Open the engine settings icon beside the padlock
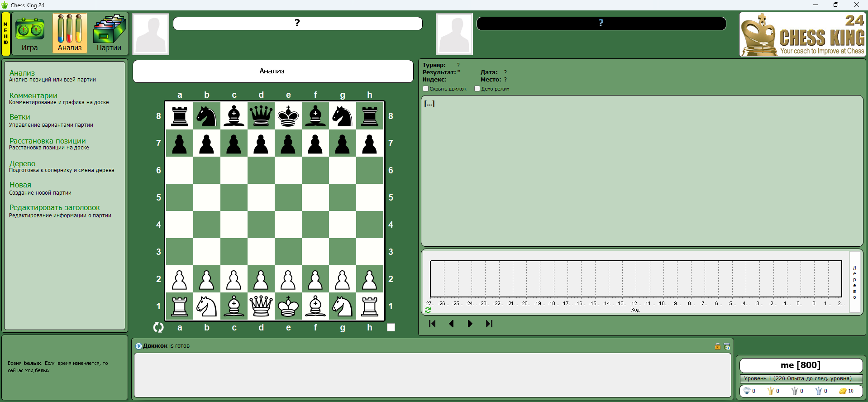The image size is (868, 402). click(x=727, y=346)
